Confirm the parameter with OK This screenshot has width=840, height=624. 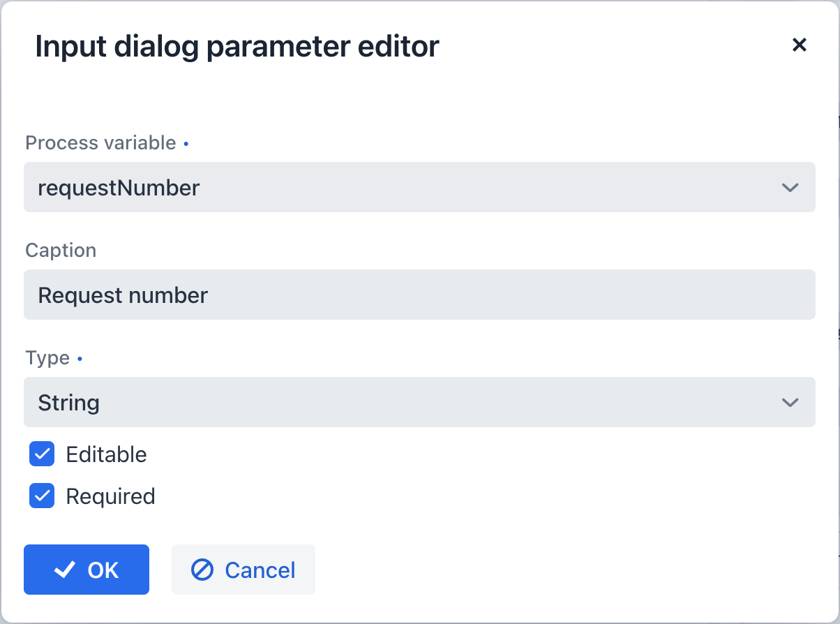tap(87, 570)
